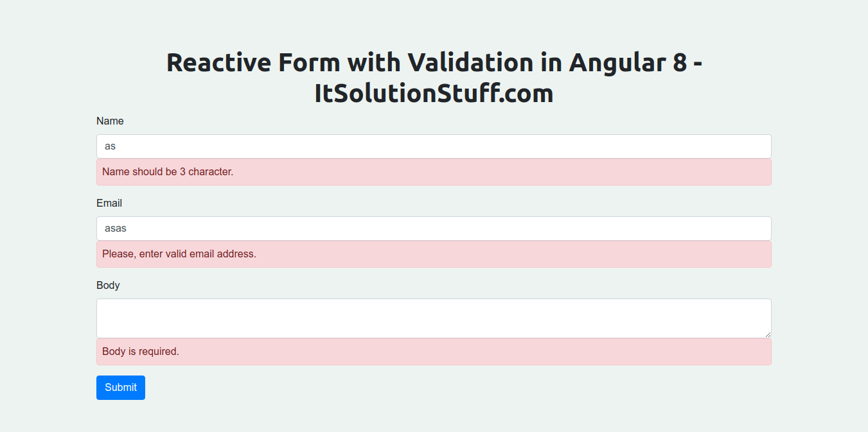Click the textarea resize handle
Image resolution: width=868 pixels, height=432 pixels.
pyautogui.click(x=768, y=335)
